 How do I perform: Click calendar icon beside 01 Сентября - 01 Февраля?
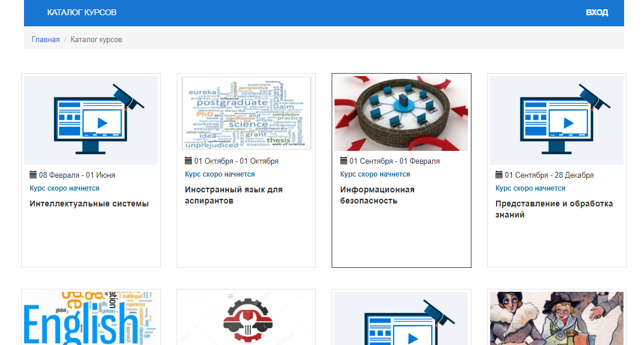344,161
